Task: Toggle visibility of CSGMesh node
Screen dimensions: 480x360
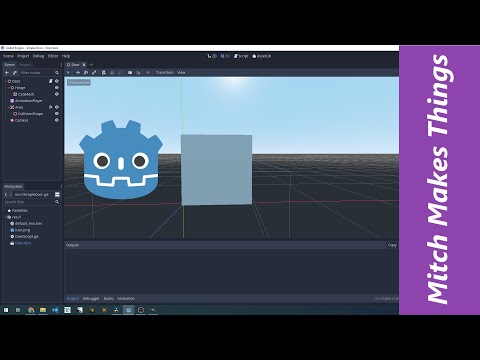Action: pos(57,94)
